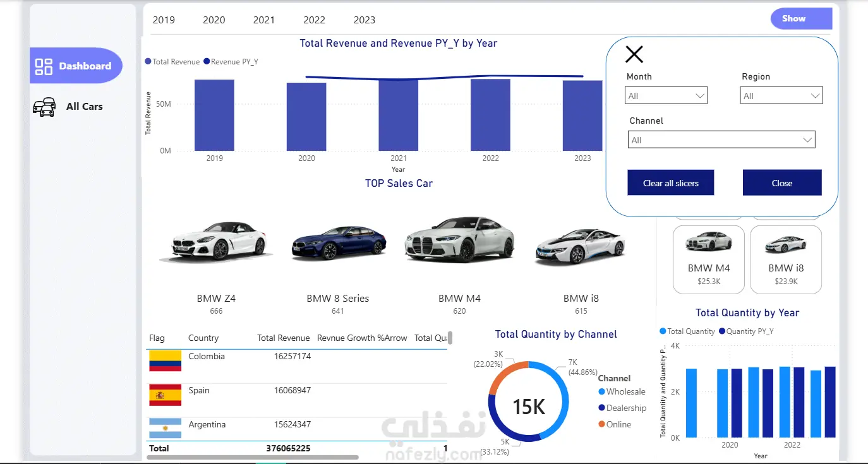Screen dimensions: 868x464
Task: Click the Show button
Action: 801,19
